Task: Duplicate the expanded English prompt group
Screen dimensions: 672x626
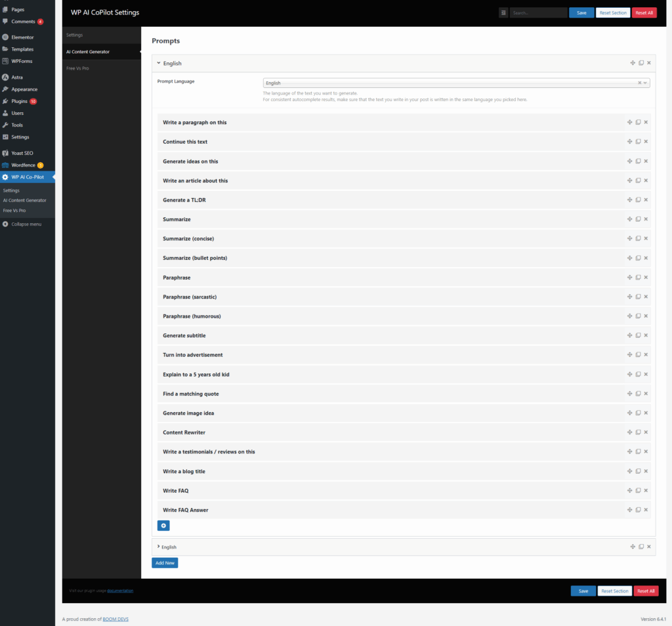Action: pyautogui.click(x=641, y=63)
